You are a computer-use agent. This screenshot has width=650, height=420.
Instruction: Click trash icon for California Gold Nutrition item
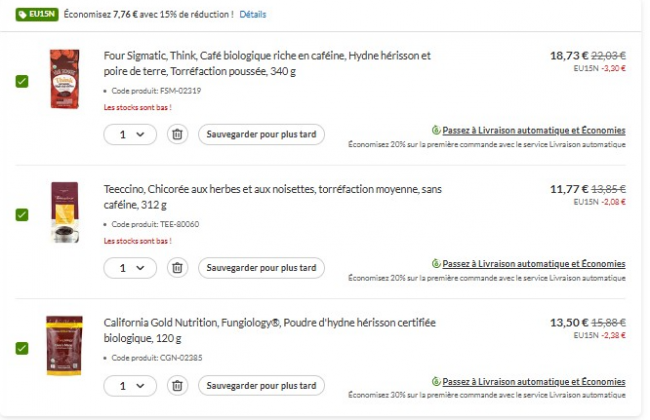177,385
